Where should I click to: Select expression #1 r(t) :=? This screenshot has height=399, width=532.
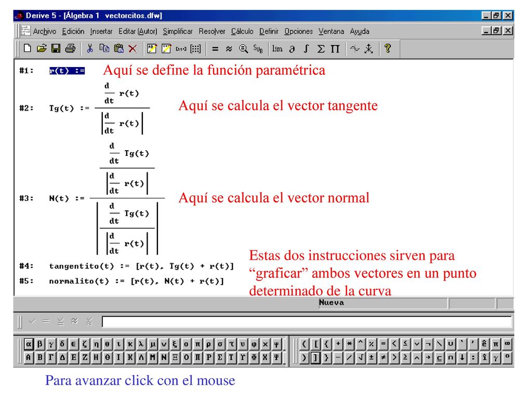(x=67, y=71)
